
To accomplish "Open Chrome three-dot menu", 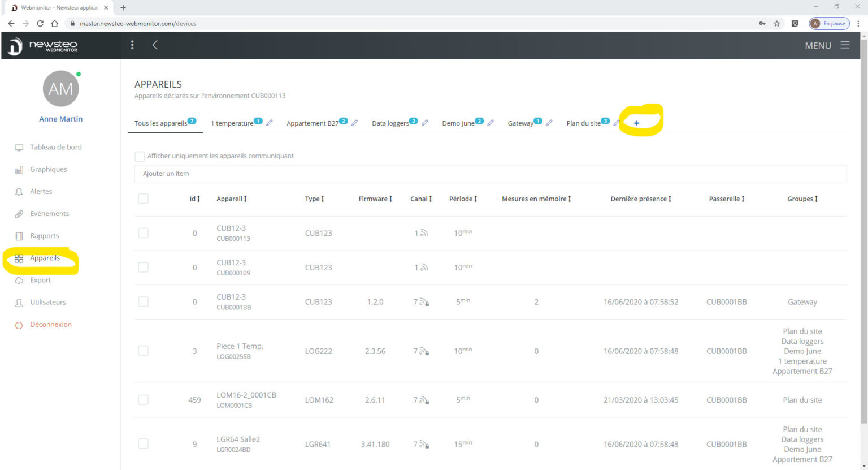I will coord(858,23).
